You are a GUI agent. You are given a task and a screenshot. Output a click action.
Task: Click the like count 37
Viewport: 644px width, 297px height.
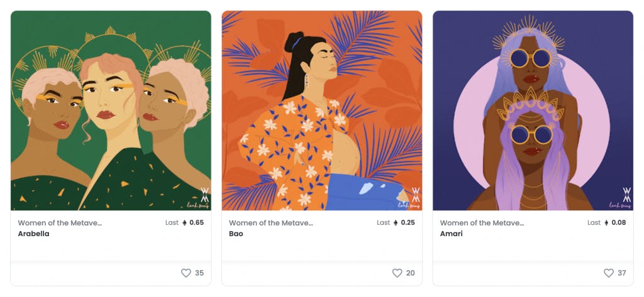pos(621,273)
